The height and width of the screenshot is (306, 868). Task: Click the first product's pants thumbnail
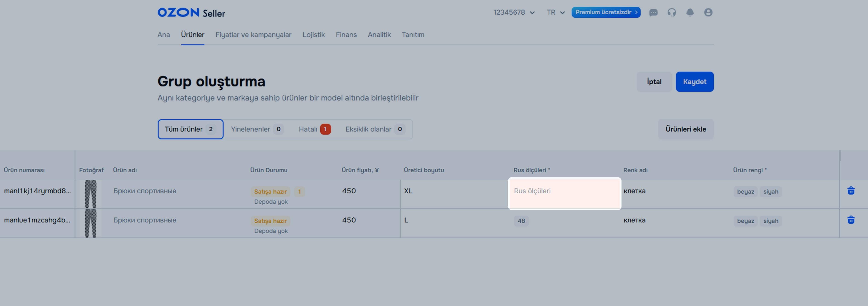(x=90, y=194)
